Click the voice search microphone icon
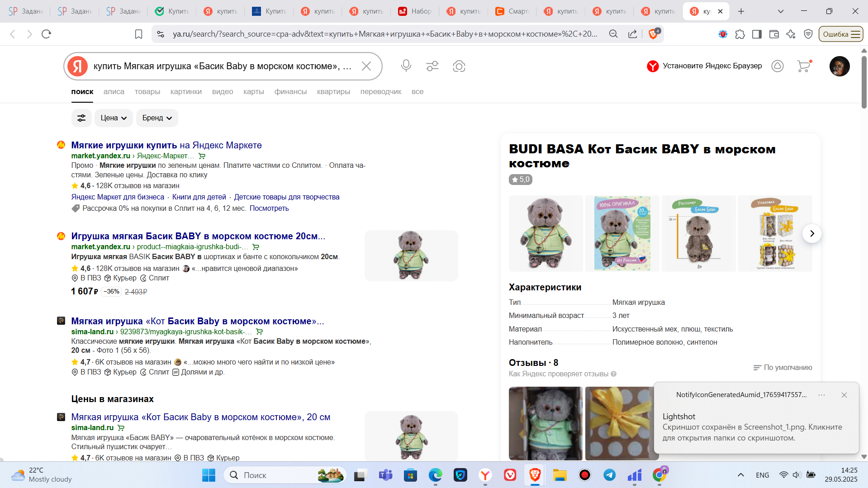Screen dimensions: 868x488 pos(406,66)
